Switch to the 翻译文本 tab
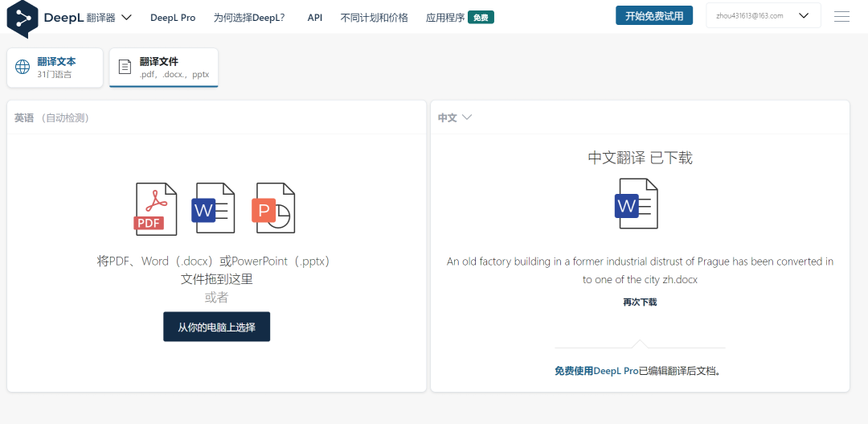 (55, 68)
